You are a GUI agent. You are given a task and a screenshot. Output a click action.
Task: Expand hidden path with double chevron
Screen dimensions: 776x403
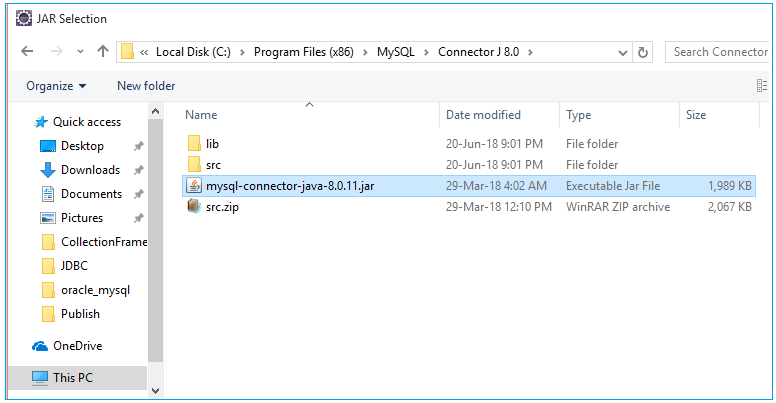click(144, 52)
